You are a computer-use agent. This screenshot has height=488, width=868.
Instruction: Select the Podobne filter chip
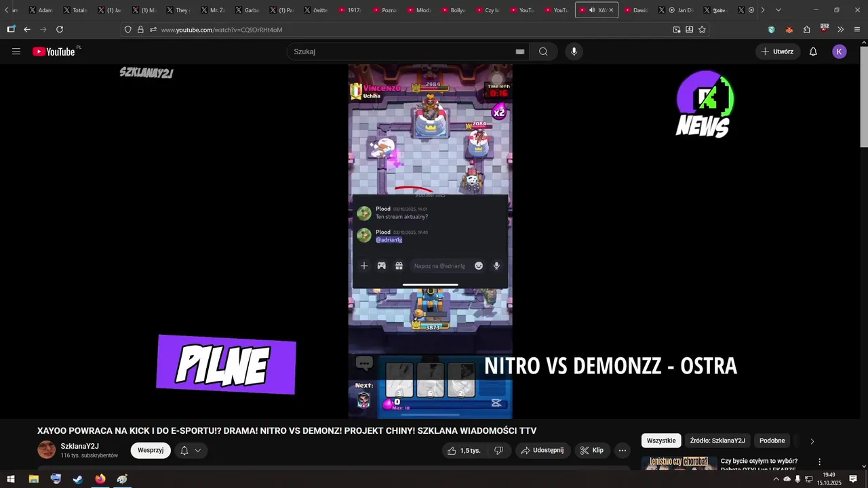[x=772, y=441]
